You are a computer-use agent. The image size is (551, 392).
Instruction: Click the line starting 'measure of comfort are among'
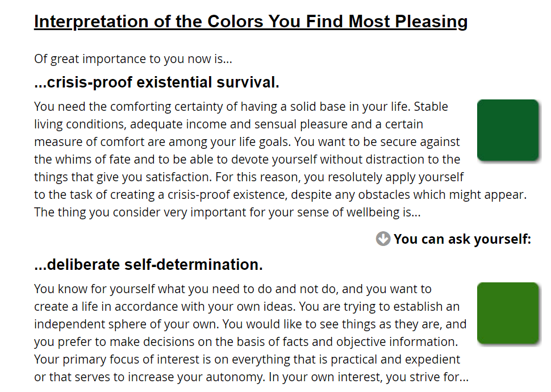pyautogui.click(x=247, y=141)
